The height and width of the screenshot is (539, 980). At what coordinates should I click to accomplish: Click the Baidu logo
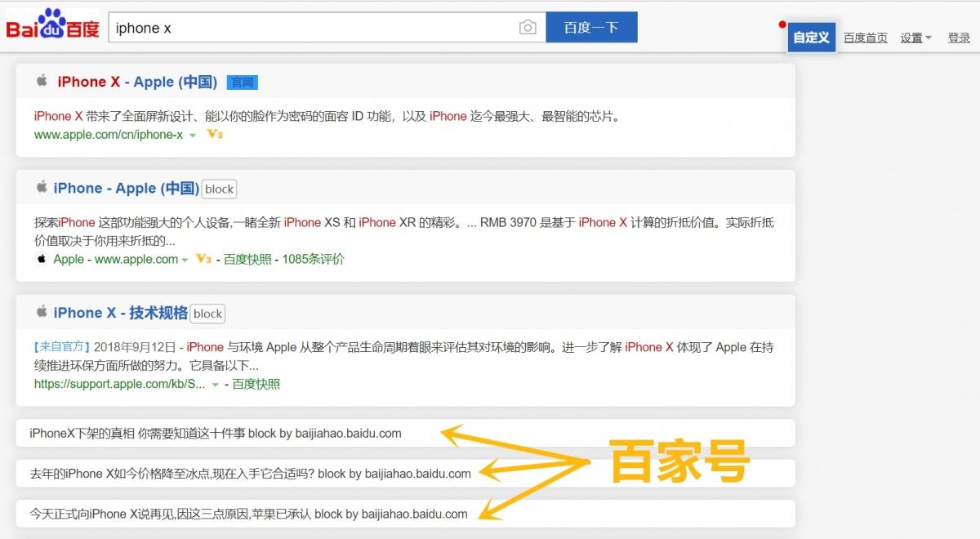click(54, 25)
